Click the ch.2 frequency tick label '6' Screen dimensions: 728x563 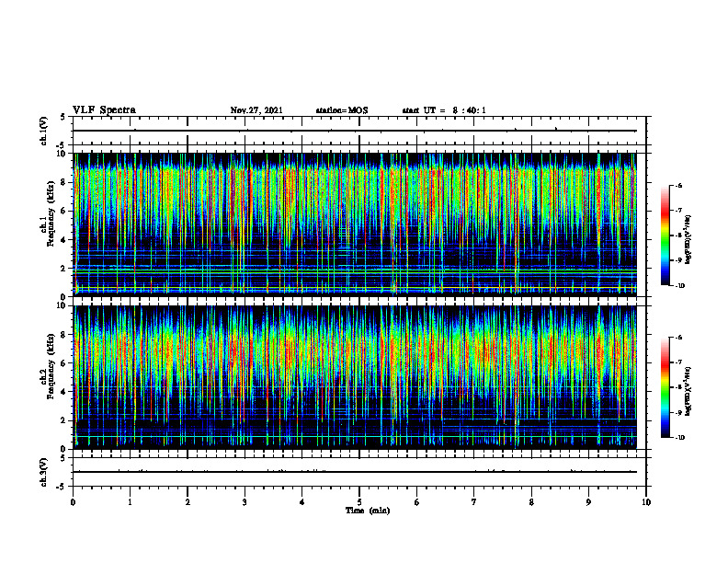tap(63, 363)
